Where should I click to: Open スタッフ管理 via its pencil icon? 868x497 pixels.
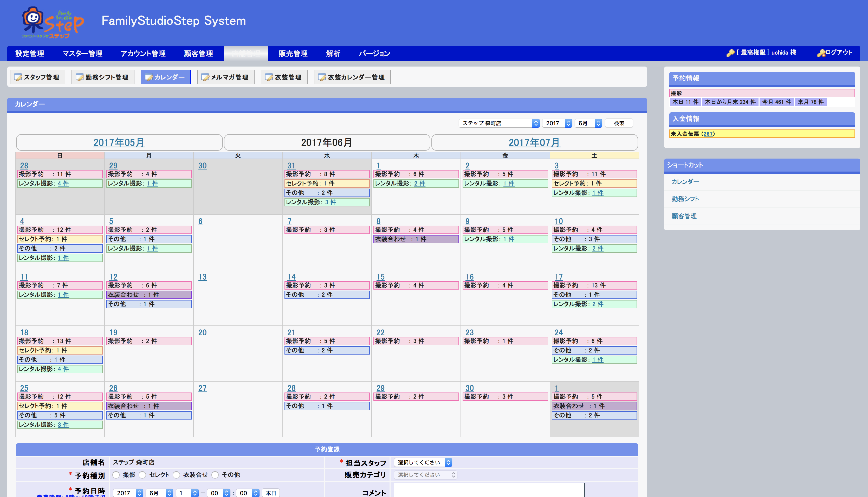tap(18, 77)
